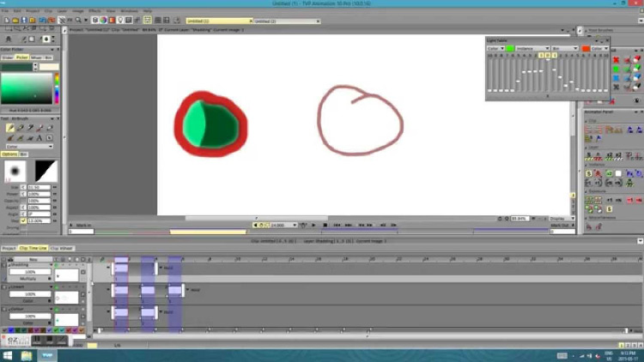The height and width of the screenshot is (362, 644).
Task: Open the tool drawing mode Color dropdown
Action: (29, 147)
